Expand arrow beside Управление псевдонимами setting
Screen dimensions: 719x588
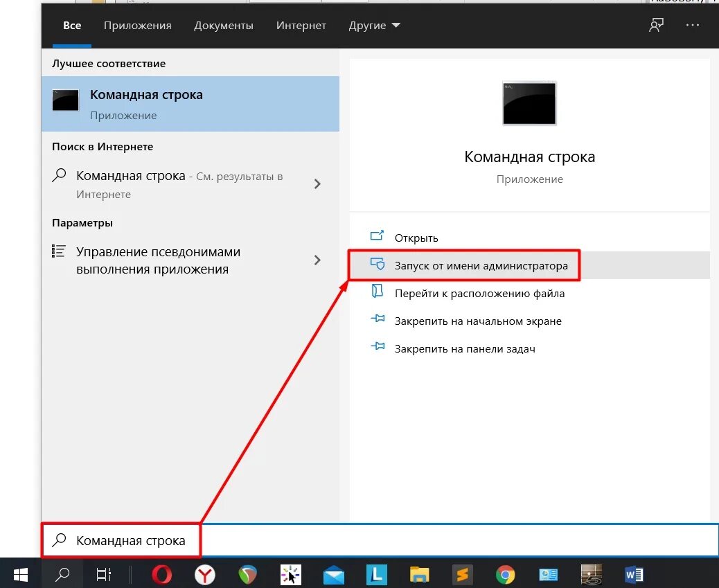click(317, 260)
